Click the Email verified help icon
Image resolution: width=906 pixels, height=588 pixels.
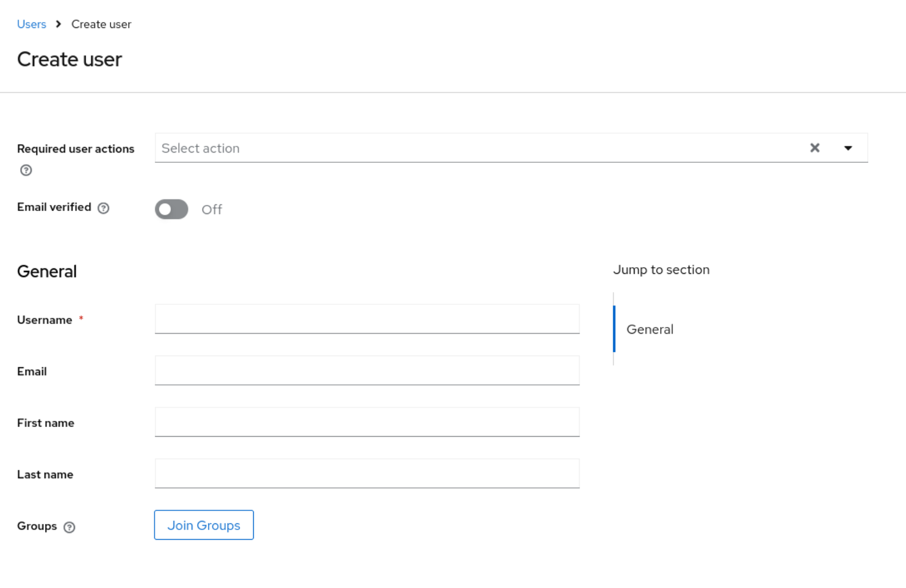pos(104,208)
